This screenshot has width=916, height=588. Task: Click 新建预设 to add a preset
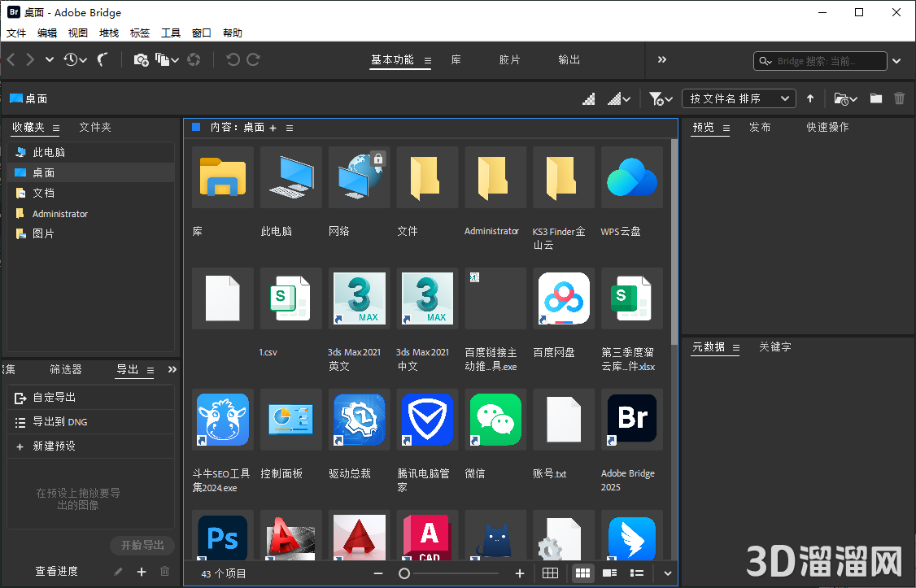(91, 446)
